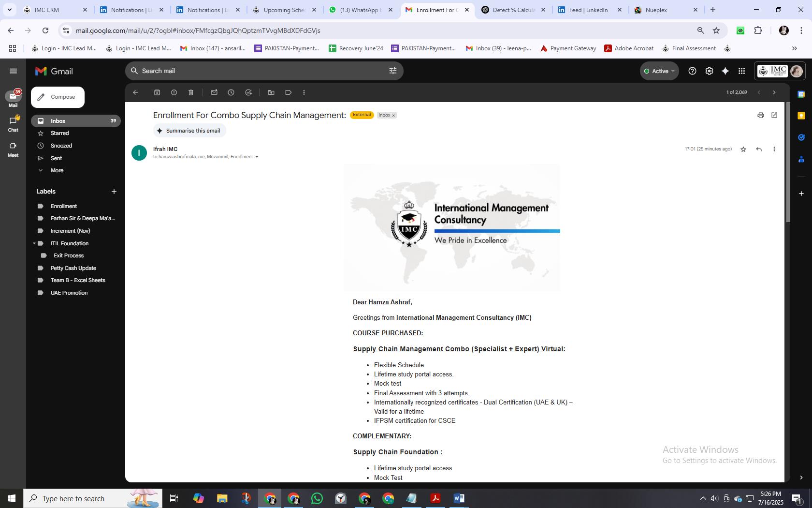
Task: Open Chrome tab search dropdown
Action: click(9, 10)
